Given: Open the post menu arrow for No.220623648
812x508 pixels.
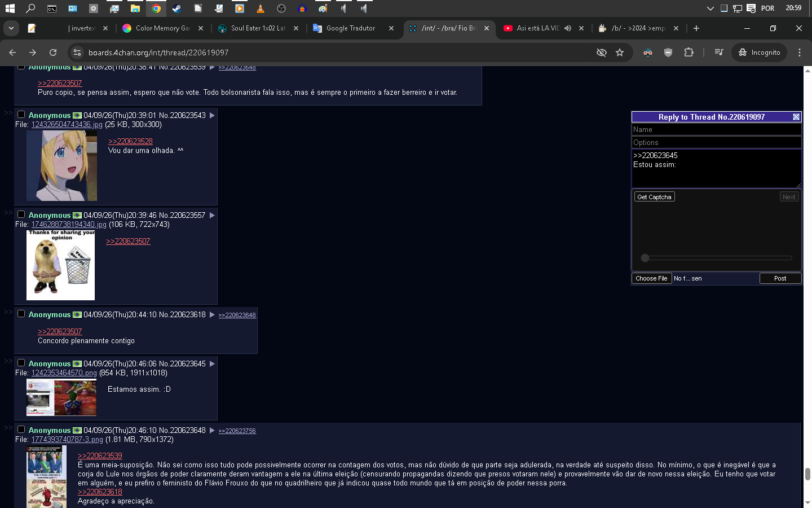Looking at the screenshot, I should point(212,430).
